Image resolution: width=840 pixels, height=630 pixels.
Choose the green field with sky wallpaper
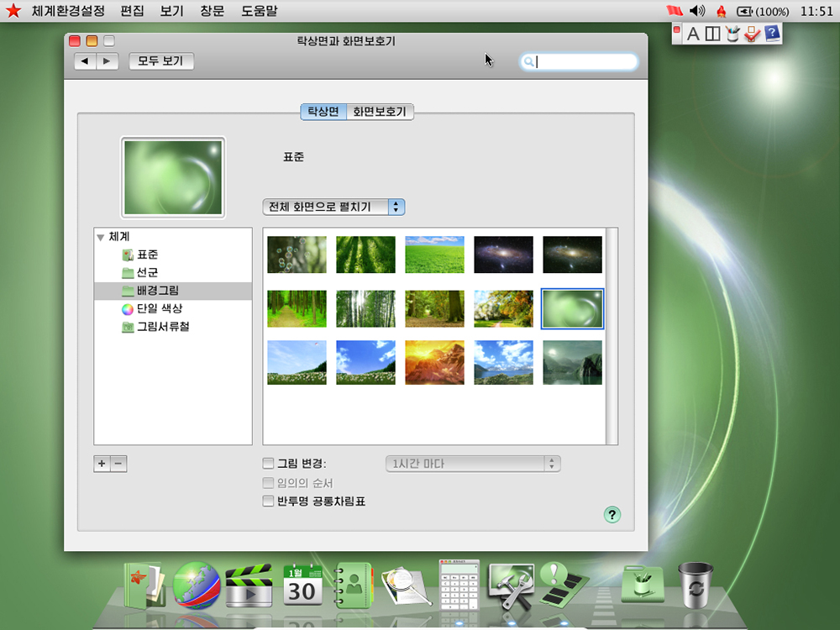pos(434,255)
